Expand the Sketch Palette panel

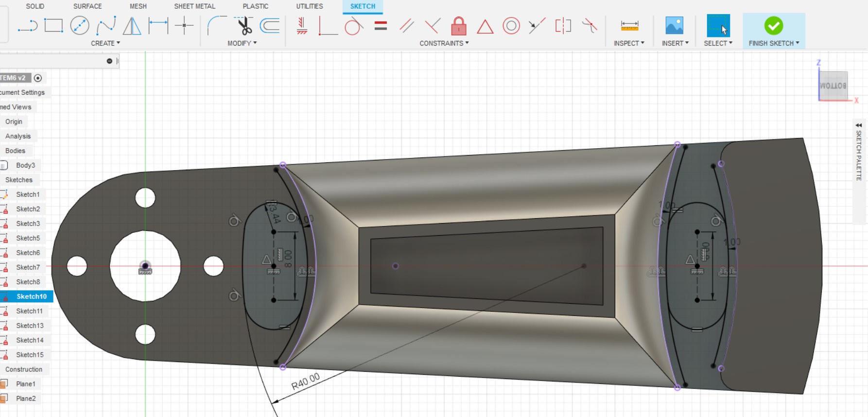pyautogui.click(x=858, y=125)
